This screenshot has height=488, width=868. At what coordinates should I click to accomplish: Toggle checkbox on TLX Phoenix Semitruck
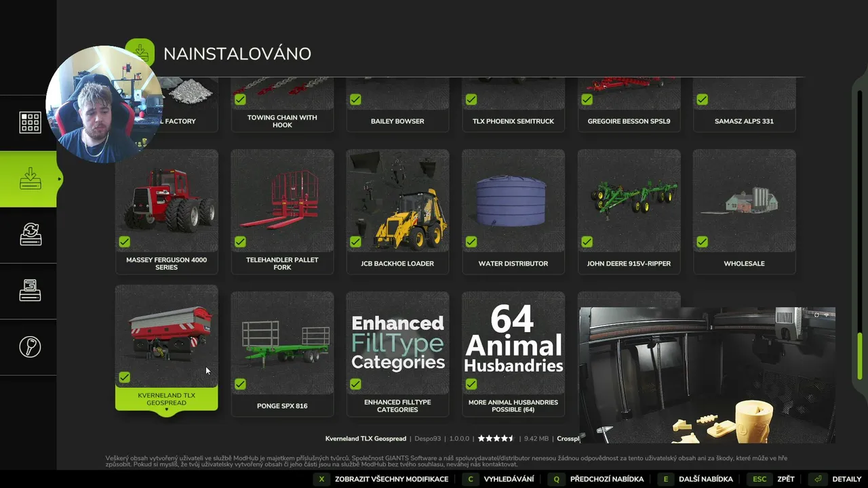click(x=471, y=100)
